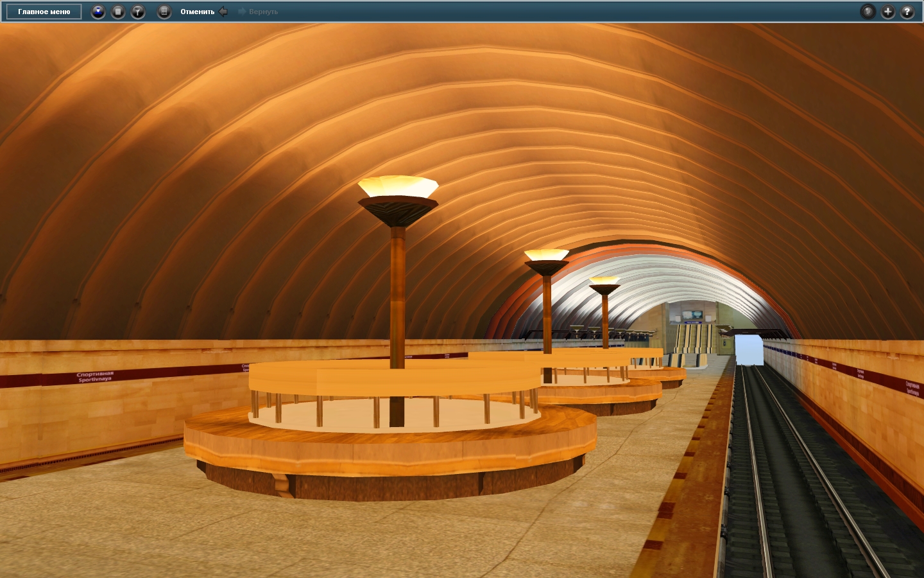Click the Спортивная sign on left wall
Viewport: 924px width, 578px height.
click(95, 376)
